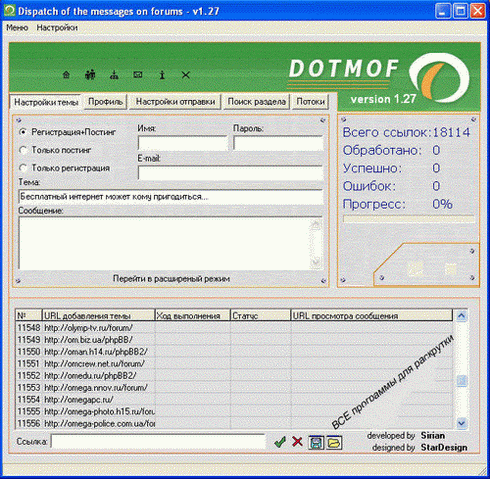Click the info icon in header
This screenshot has height=479, width=490.
tap(162, 75)
